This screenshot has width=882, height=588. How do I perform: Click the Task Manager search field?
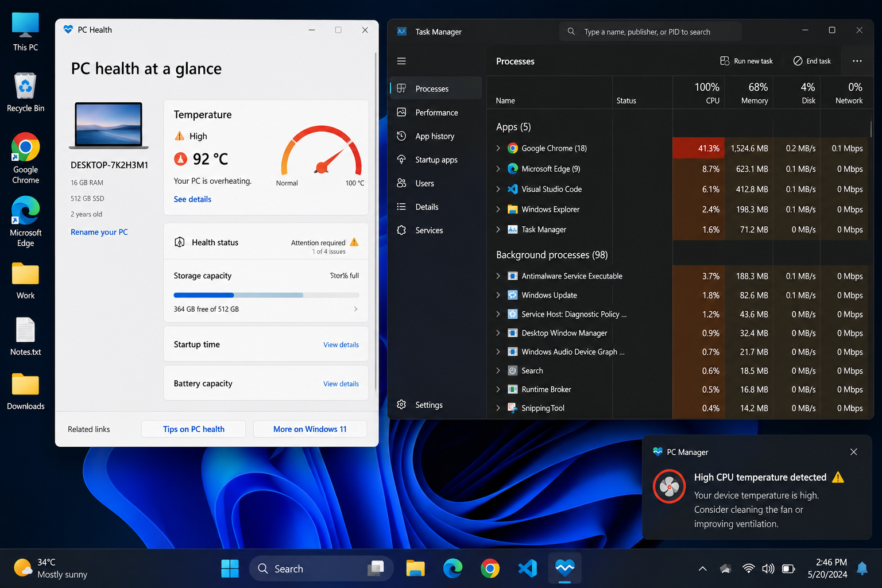pos(650,32)
